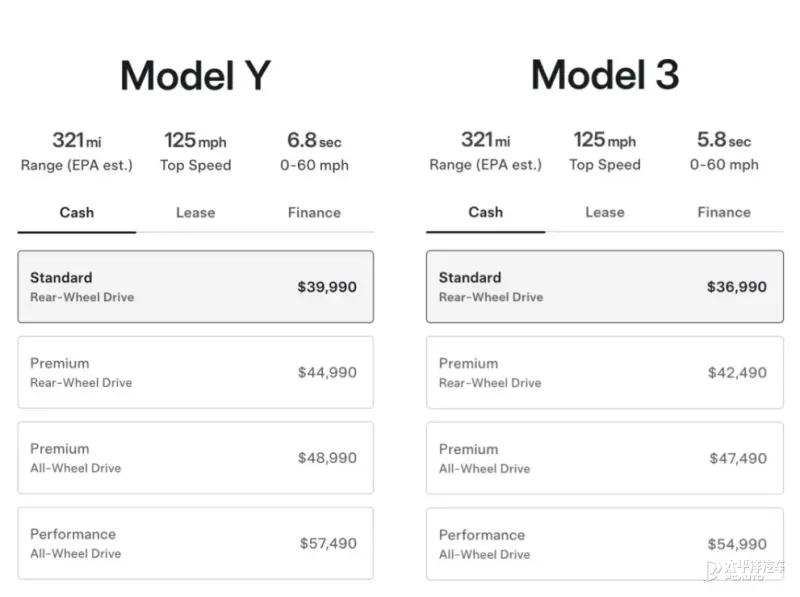The width and height of the screenshot is (800, 597).
Task: Choose Model Y Standard Rear-Wheel Drive $39,990
Action: [196, 287]
